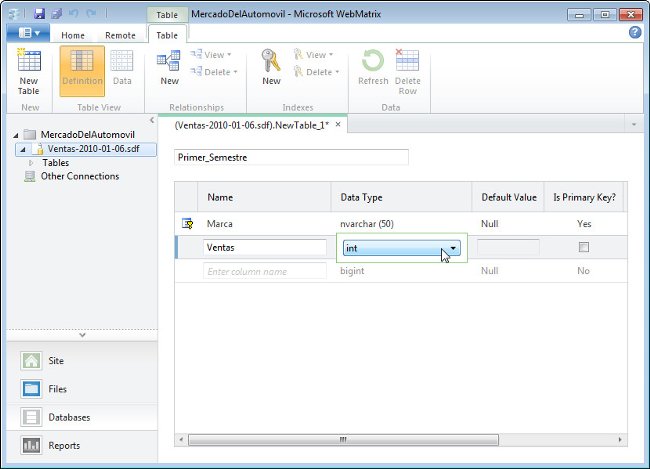This screenshot has height=469, width=650.
Task: Switch to Definition table view
Action: 82,71
